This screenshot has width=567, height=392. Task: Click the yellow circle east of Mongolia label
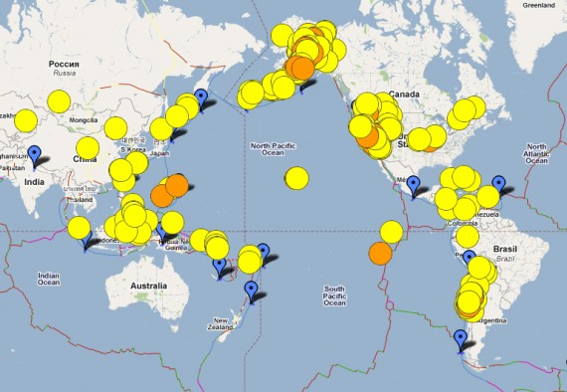click(x=115, y=128)
